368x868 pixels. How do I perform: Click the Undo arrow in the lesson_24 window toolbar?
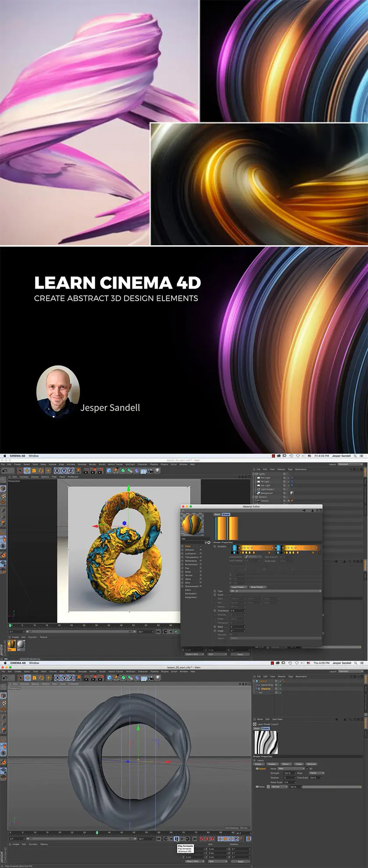[4, 470]
